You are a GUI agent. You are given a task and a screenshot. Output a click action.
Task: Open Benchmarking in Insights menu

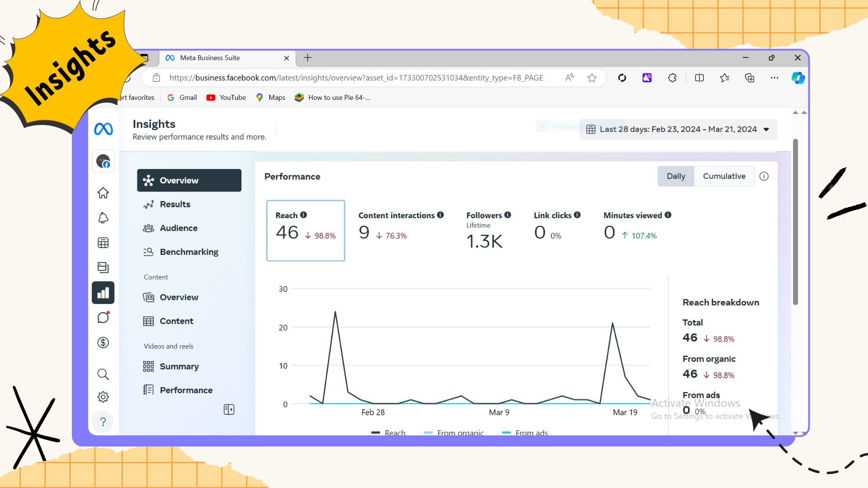[189, 252]
